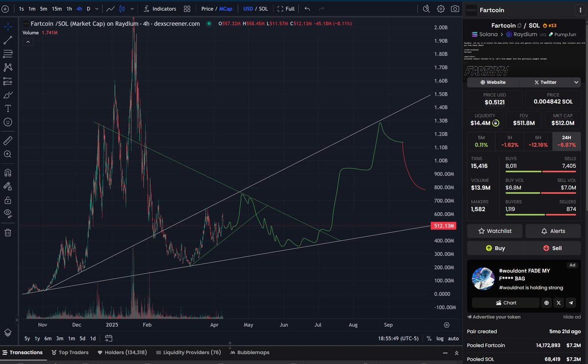The image size is (588, 364).
Task: Toggle percent scale on price axis
Action: (x=429, y=339)
